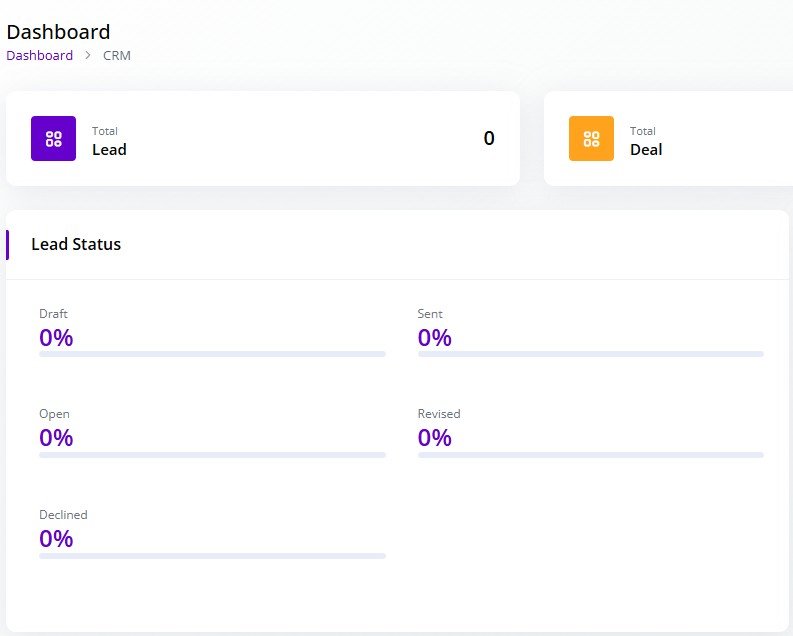Click the Lead Status section heading
Screen dimensions: 793x636
(x=76, y=244)
